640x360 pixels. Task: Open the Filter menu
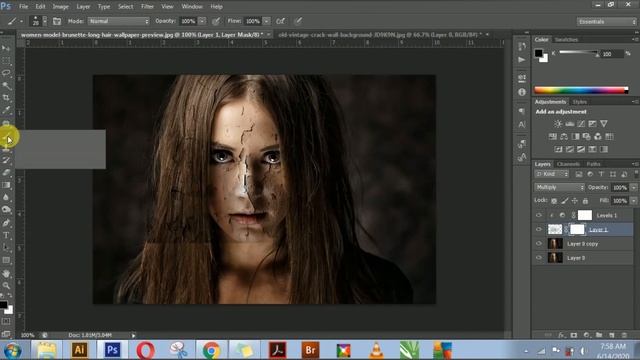[x=147, y=7]
